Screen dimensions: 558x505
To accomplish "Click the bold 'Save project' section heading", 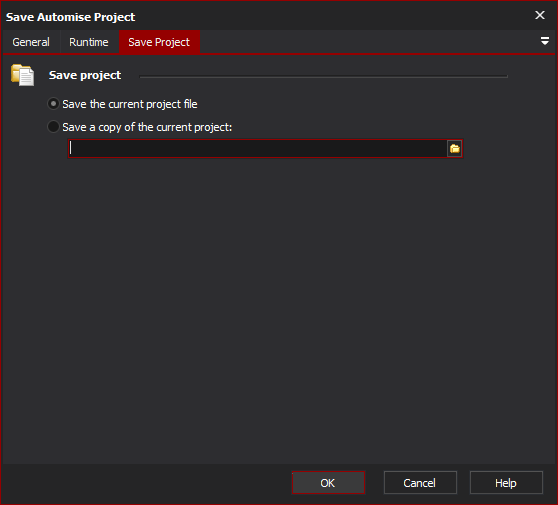I will [x=85, y=75].
